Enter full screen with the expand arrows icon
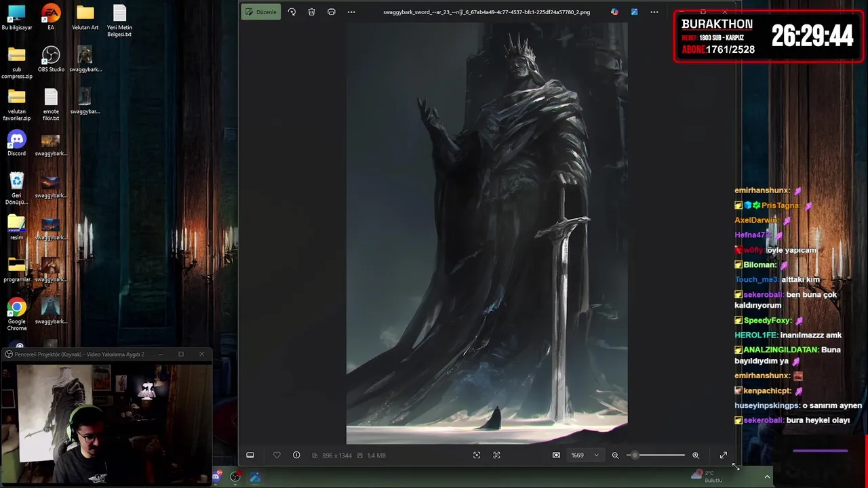 coord(723,455)
